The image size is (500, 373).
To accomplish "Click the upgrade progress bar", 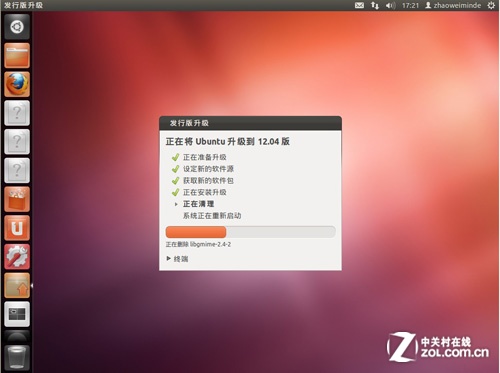I will click(x=250, y=232).
